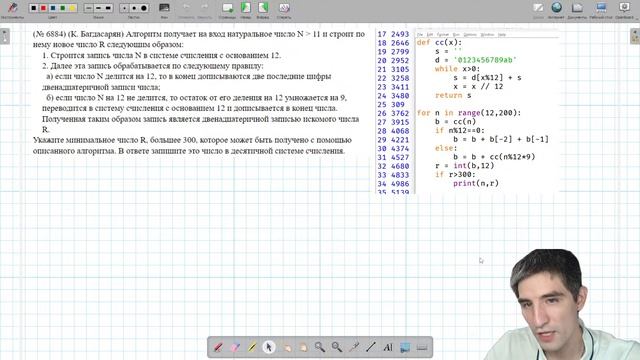Pick the black pen color
The height and width of the screenshot is (360, 640).
[x=33, y=8]
